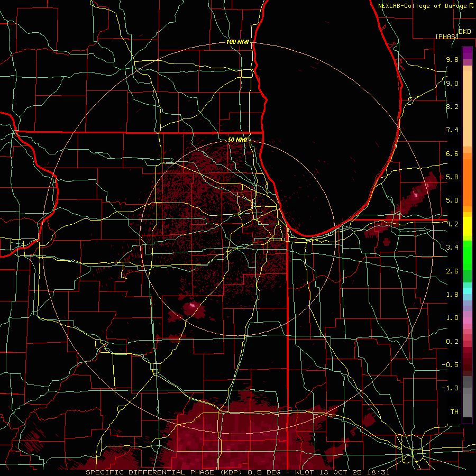
Task: Click the bright yellow segment of color scale
Action: point(467,226)
